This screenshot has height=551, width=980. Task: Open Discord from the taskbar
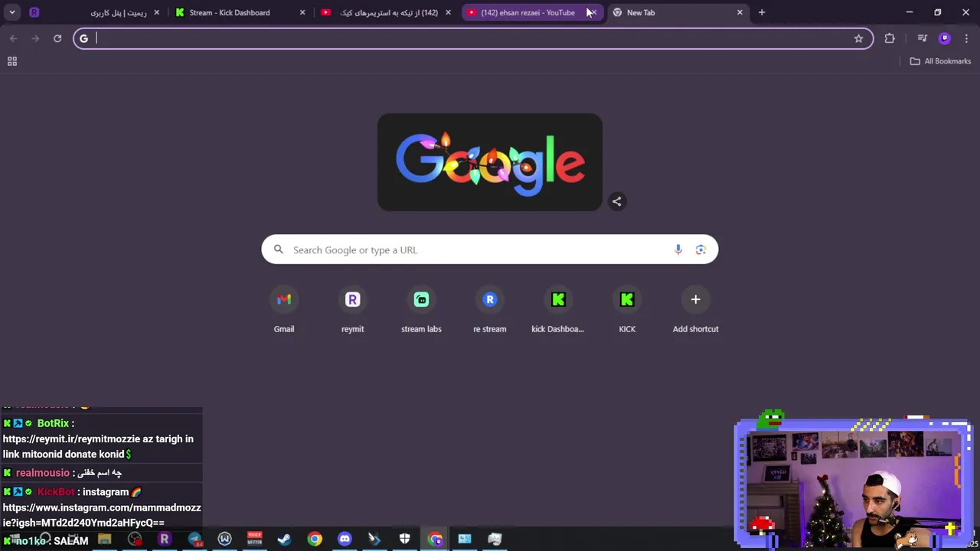pos(345,540)
